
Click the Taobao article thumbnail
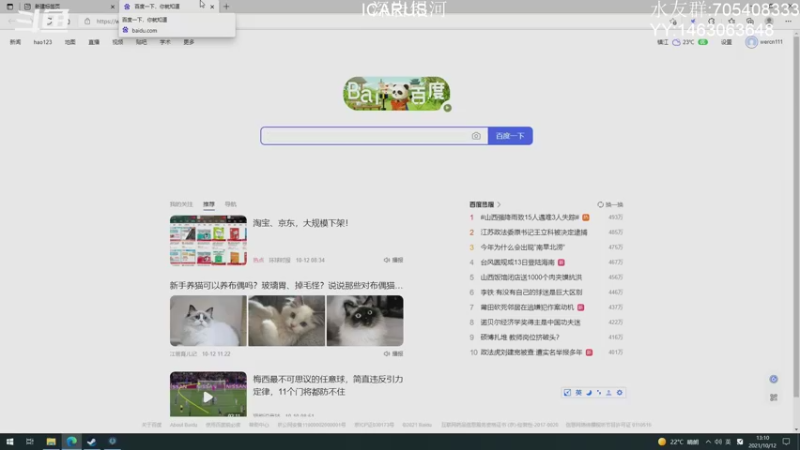208,240
